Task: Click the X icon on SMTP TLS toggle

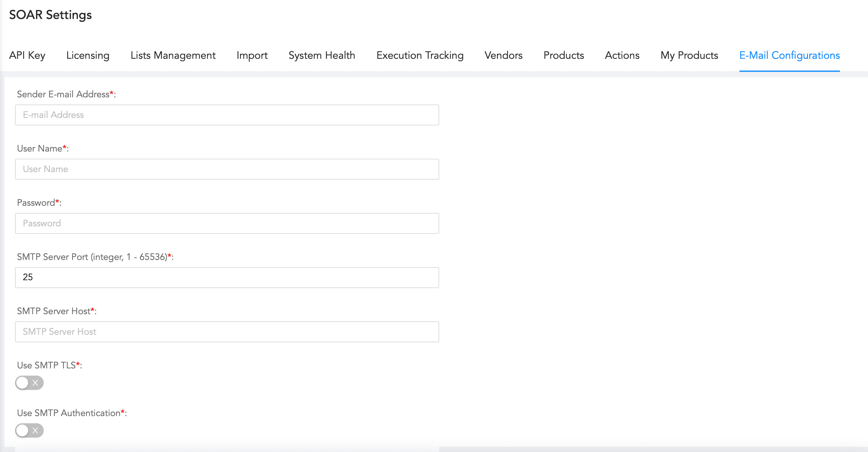Action: pos(35,383)
